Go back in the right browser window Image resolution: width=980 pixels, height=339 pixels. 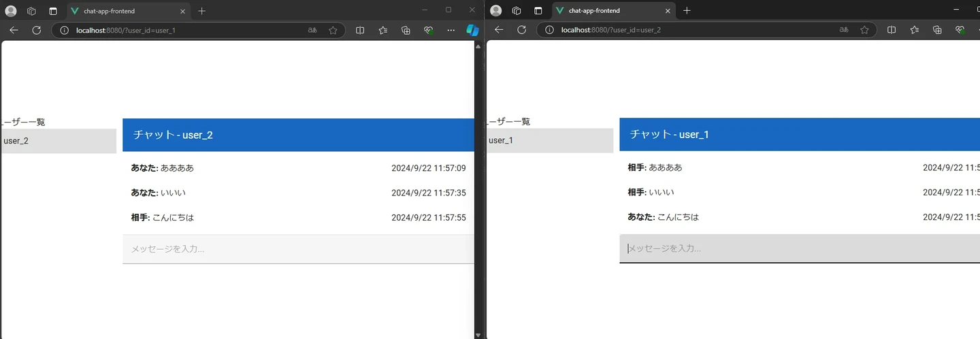(x=499, y=30)
